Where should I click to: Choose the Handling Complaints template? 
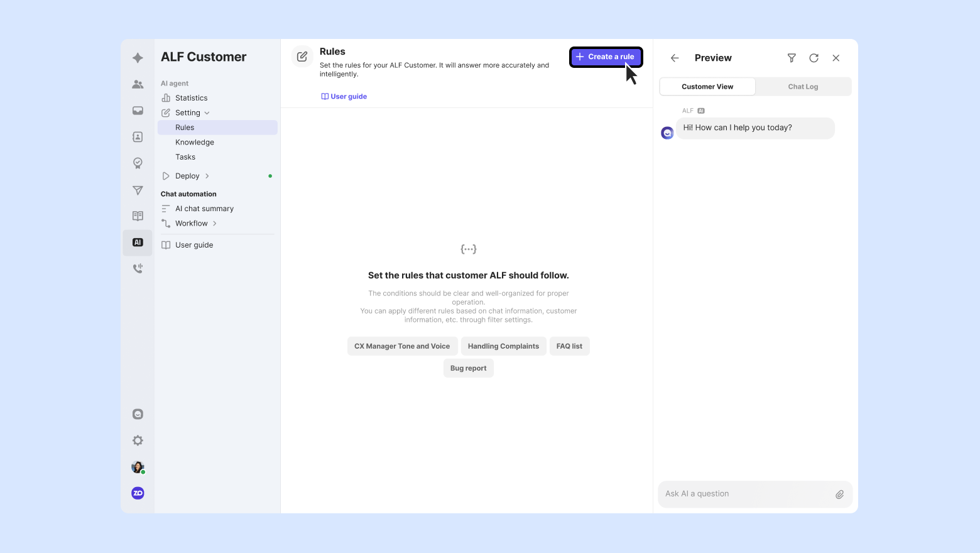click(503, 346)
